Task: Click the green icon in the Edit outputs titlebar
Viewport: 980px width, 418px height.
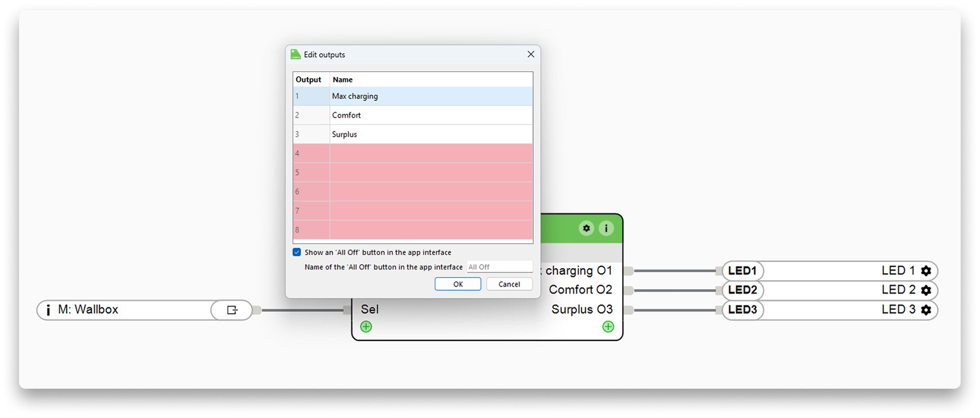Action: point(295,55)
